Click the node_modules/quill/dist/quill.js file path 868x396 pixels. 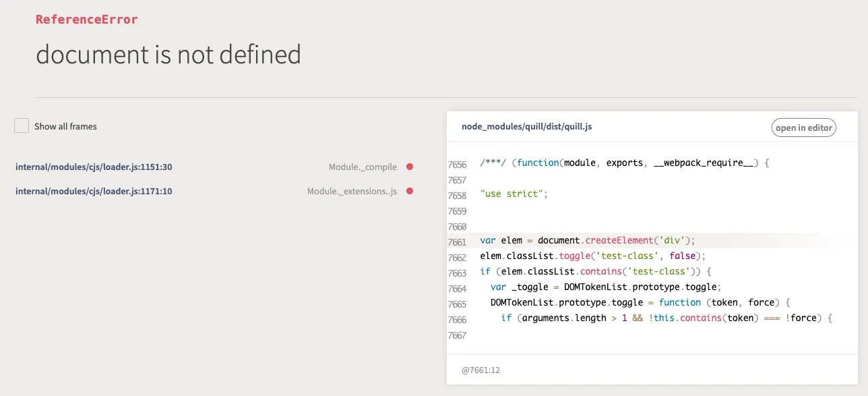(526, 127)
